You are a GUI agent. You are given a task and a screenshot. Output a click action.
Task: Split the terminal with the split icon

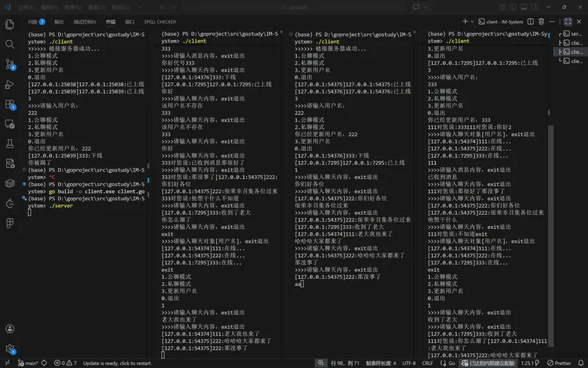pyautogui.click(x=530, y=21)
